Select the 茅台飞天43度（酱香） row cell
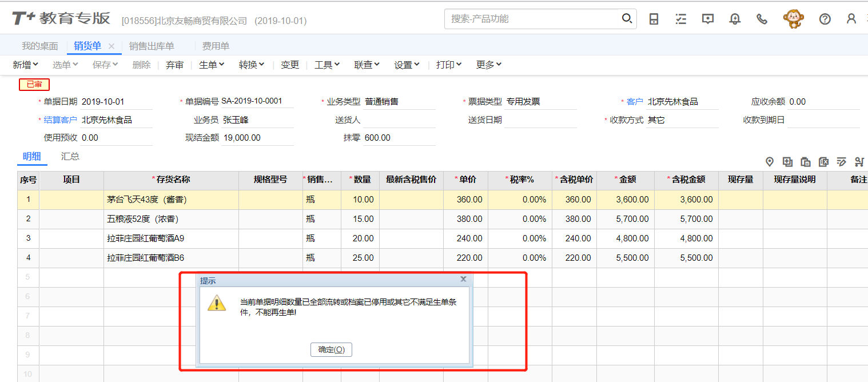This screenshot has height=382, width=868. (x=171, y=200)
